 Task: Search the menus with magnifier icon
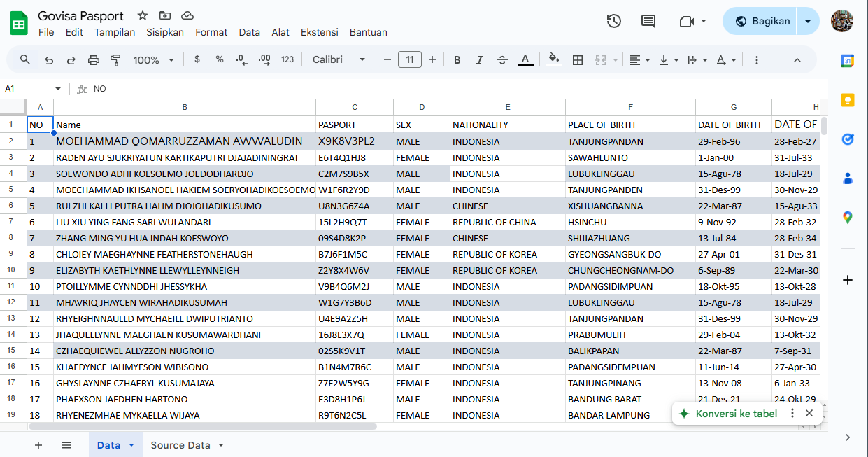tap(25, 60)
